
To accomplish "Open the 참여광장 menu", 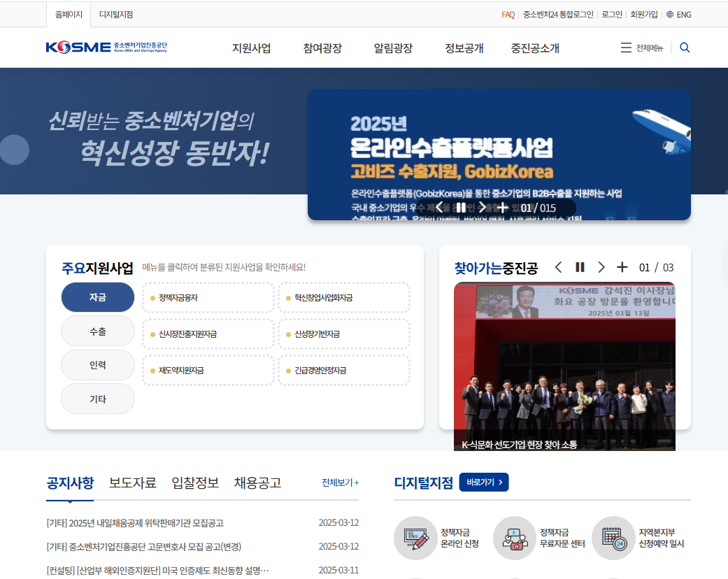I will (322, 48).
